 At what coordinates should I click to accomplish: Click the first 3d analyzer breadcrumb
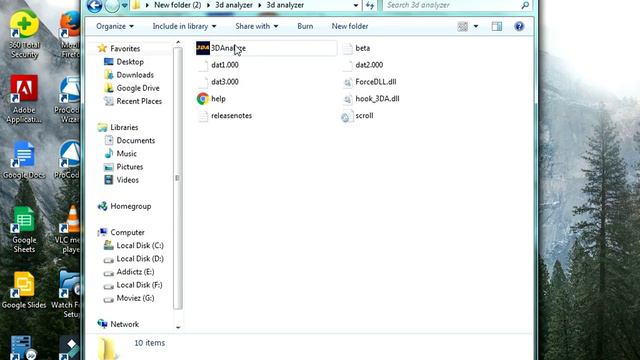[234, 5]
